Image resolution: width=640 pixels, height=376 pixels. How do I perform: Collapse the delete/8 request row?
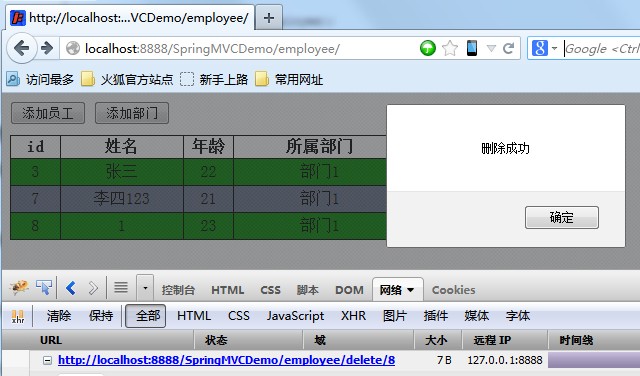pos(48,360)
